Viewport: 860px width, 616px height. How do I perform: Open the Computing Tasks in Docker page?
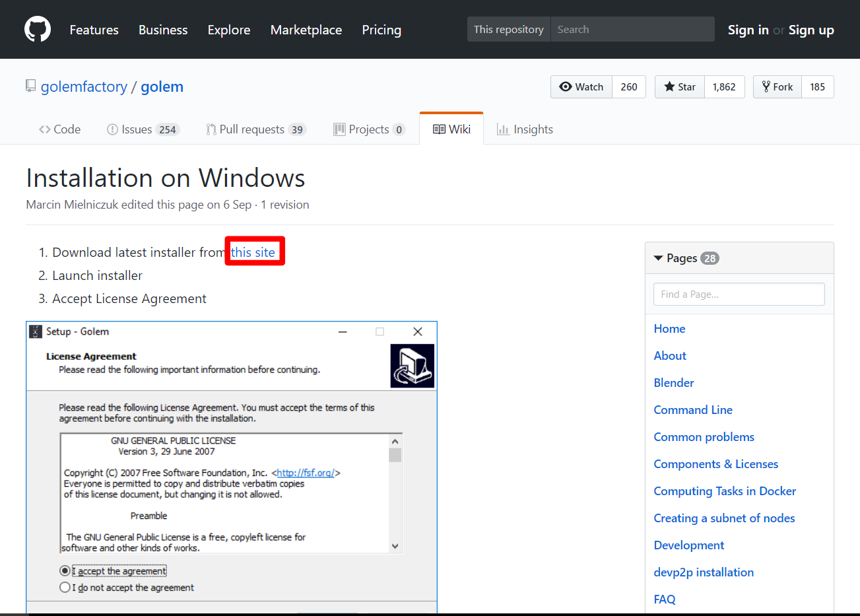click(x=725, y=491)
